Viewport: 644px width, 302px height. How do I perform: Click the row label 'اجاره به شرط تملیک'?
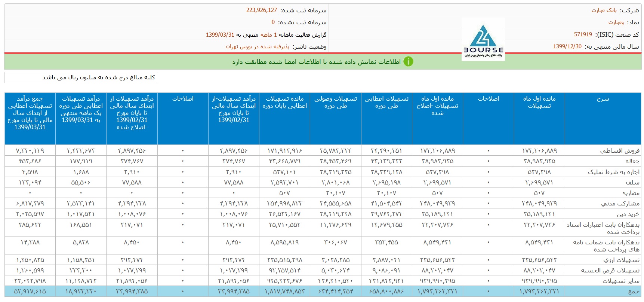(613, 172)
